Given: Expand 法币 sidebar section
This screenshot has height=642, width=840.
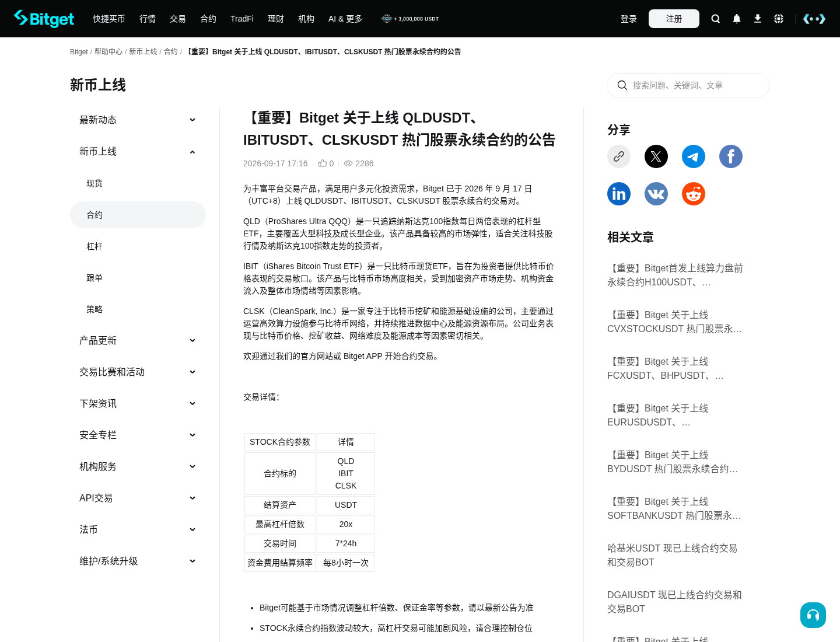Looking at the screenshot, I should pyautogui.click(x=138, y=529).
